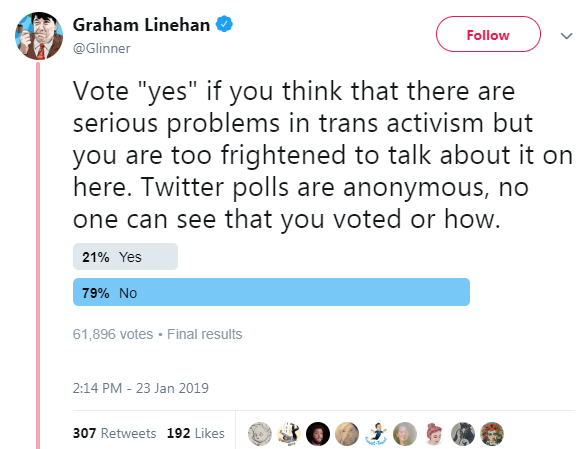Screen dimensions: 578x449
Task: Click the pink thread line below avatar
Action: (x=38, y=255)
